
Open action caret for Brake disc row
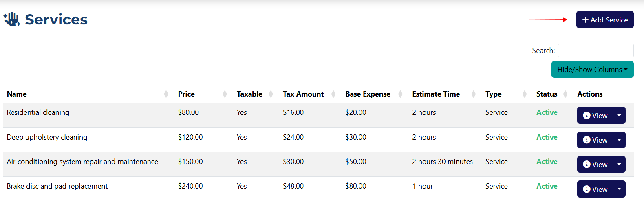(x=619, y=189)
